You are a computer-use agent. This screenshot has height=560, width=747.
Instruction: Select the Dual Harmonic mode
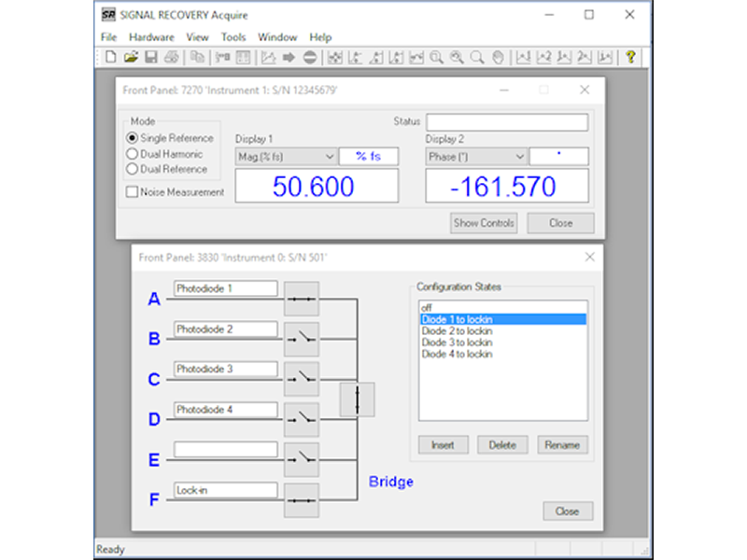(133, 154)
